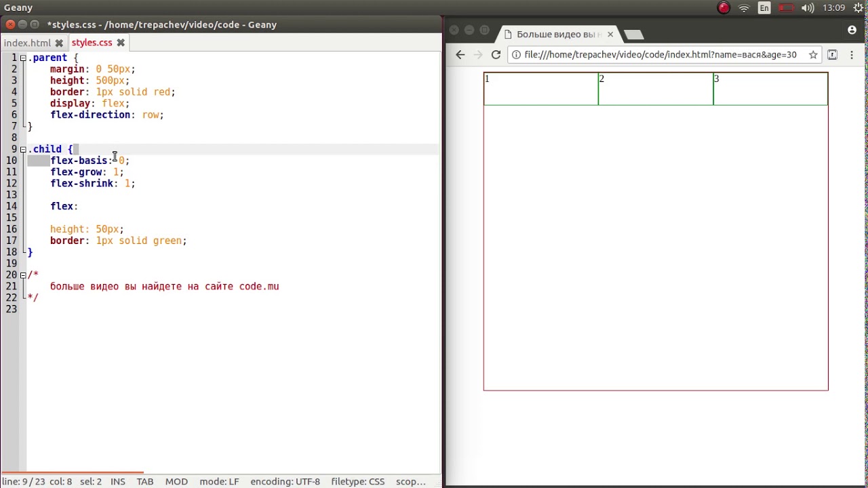This screenshot has width=868, height=488.
Task: Click the MOD modified indicator
Action: [176, 482]
